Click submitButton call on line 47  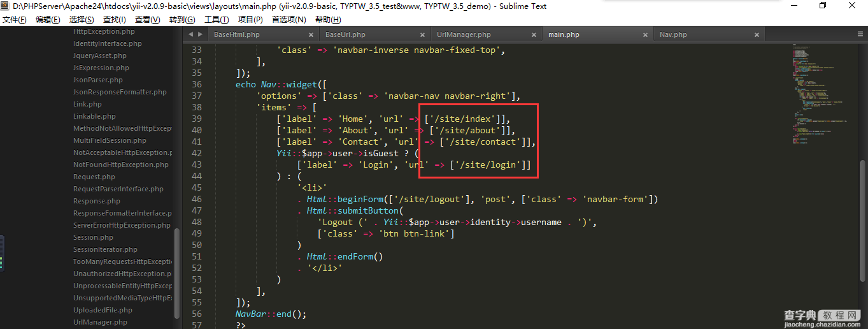point(368,210)
